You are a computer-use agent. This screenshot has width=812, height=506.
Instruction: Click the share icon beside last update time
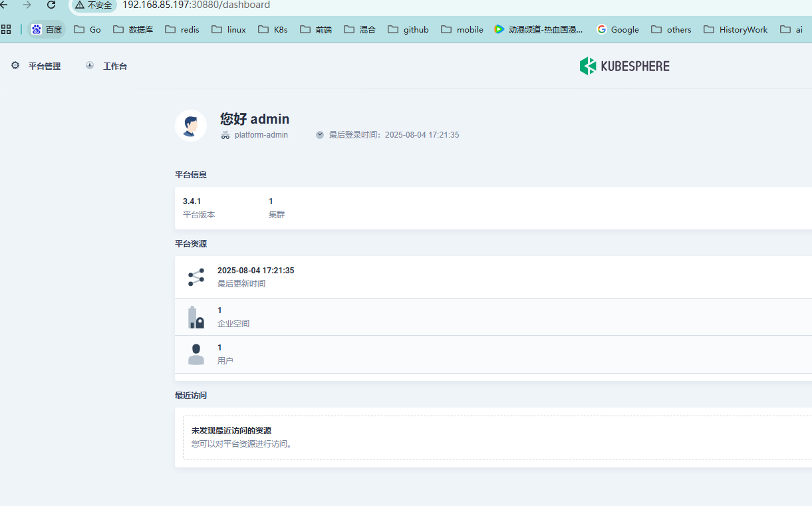pos(196,277)
